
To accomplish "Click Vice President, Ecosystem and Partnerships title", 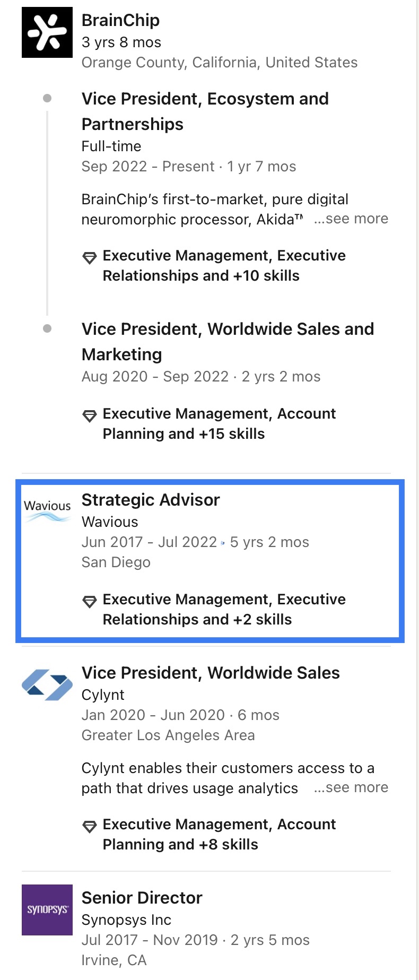I will (205, 111).
